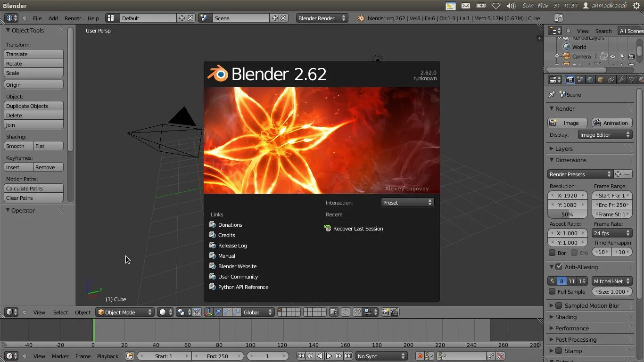Select the rotate manipulator arc icon

coord(227,312)
